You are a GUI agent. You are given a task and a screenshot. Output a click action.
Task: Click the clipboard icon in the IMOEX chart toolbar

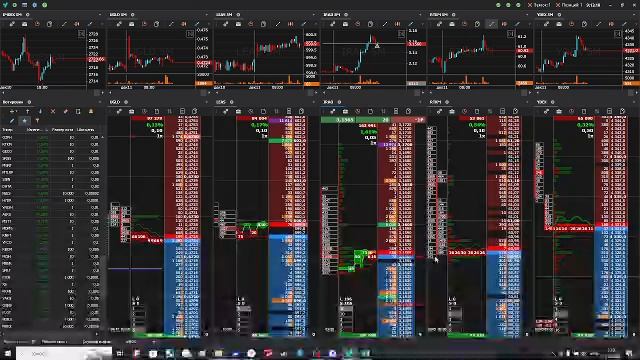(50, 24)
